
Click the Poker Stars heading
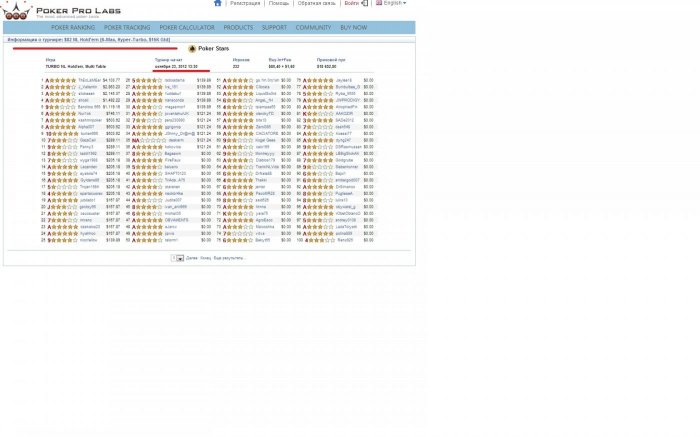[213, 49]
